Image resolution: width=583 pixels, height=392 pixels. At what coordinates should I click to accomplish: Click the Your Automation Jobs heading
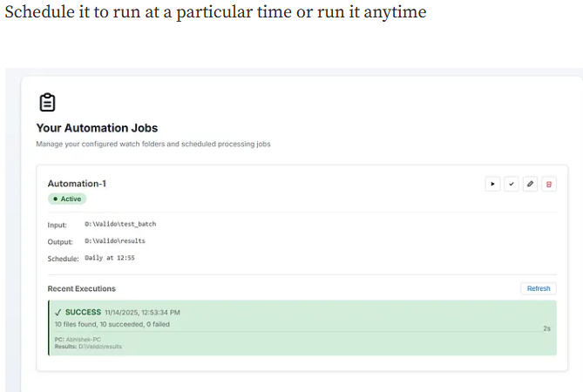tap(97, 128)
